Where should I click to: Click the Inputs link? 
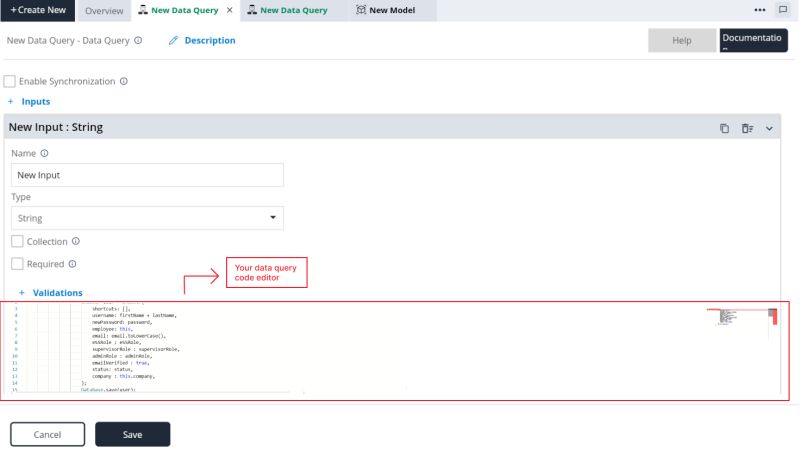[x=36, y=102]
